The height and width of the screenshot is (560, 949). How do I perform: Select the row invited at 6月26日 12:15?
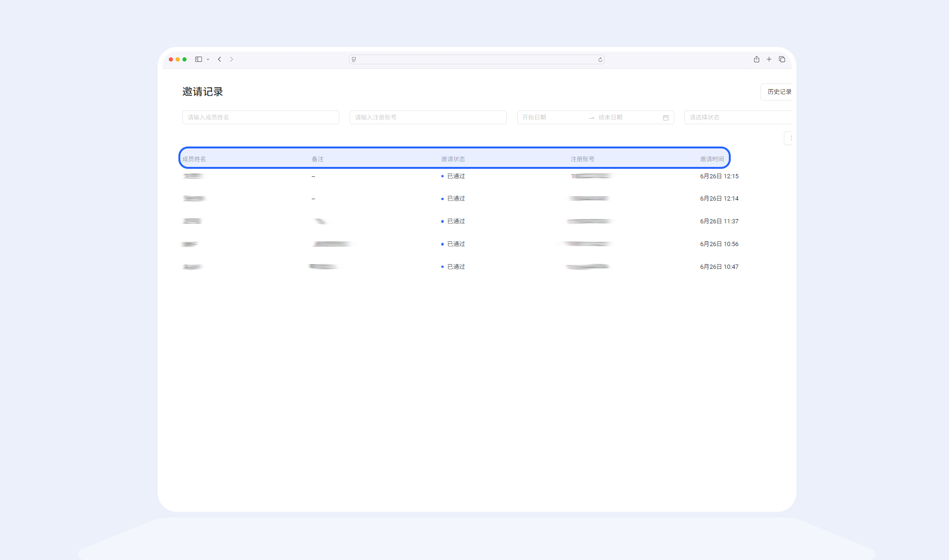coord(719,176)
